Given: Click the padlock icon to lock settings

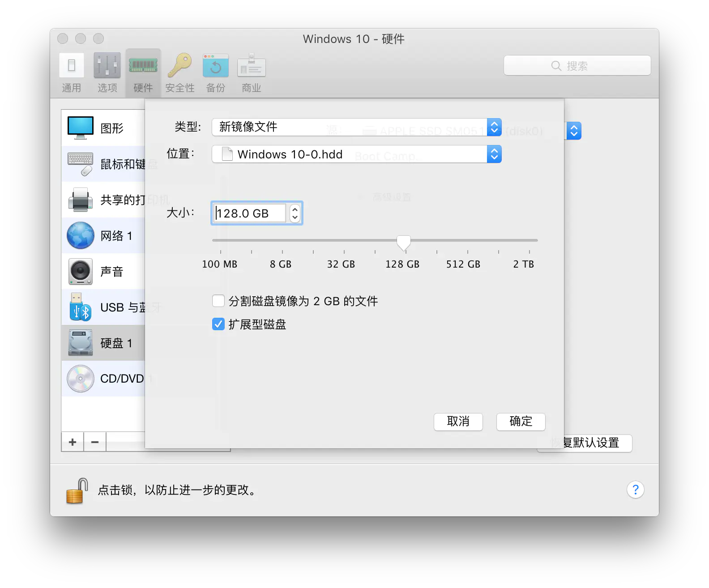Looking at the screenshot, I should point(77,491).
